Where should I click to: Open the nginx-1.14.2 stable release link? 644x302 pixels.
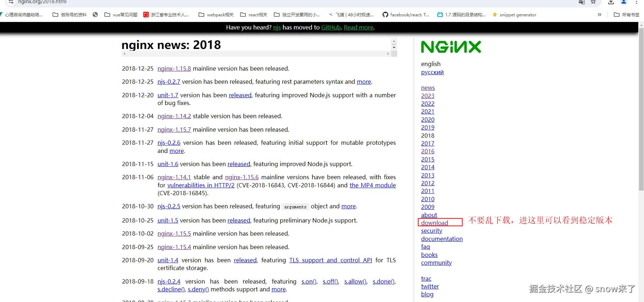tap(174, 116)
